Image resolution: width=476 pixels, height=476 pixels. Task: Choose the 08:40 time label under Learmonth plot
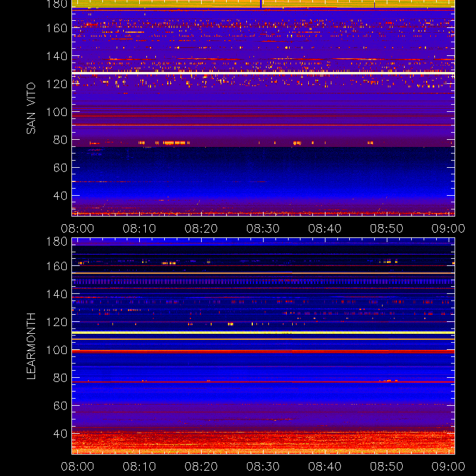point(325,466)
